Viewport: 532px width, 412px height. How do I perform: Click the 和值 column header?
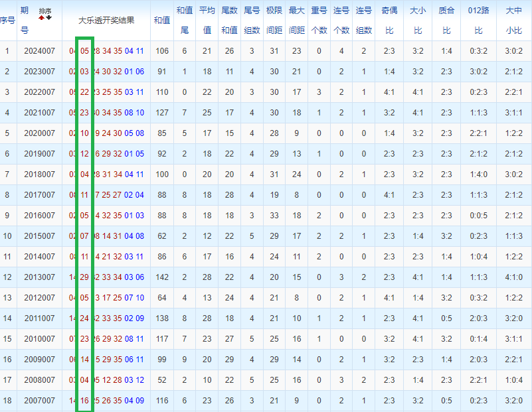coord(161,20)
